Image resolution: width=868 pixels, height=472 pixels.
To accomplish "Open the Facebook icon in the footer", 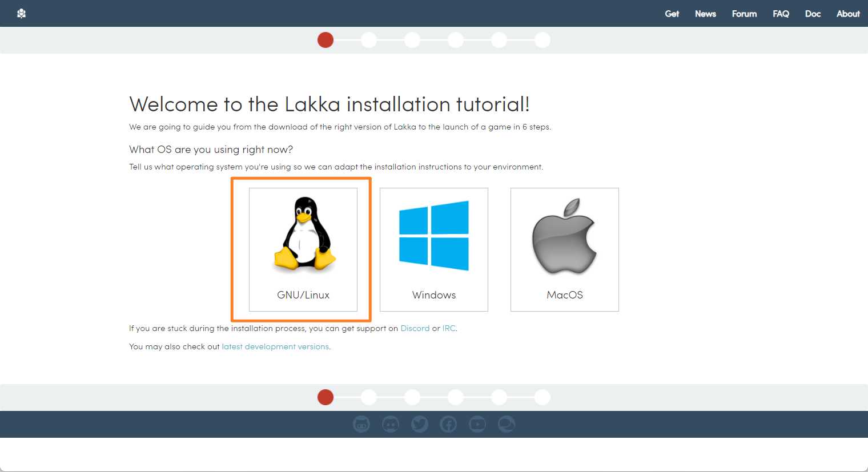I will (448, 424).
